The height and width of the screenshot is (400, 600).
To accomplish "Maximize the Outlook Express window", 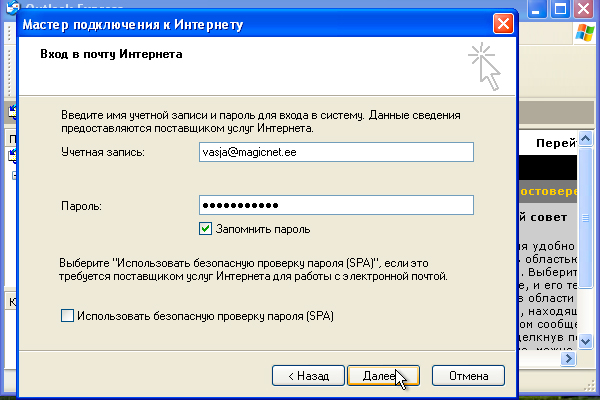I will 560,8.
